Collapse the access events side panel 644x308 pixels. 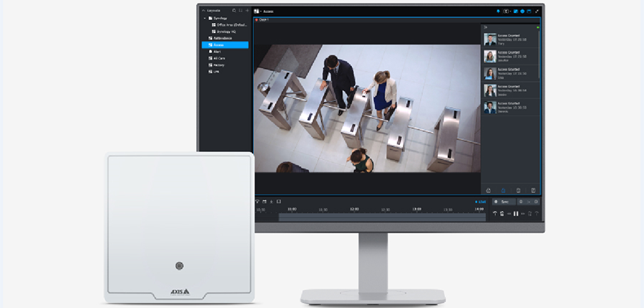484,27
